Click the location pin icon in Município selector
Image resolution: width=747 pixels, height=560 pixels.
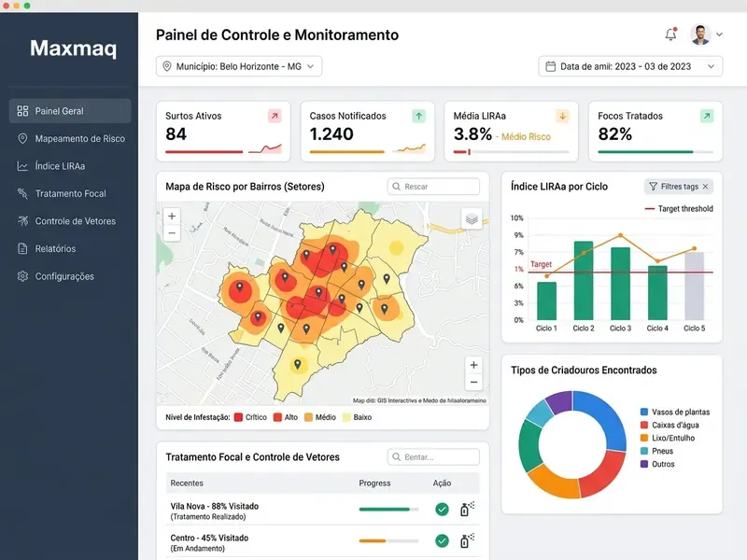point(167,66)
